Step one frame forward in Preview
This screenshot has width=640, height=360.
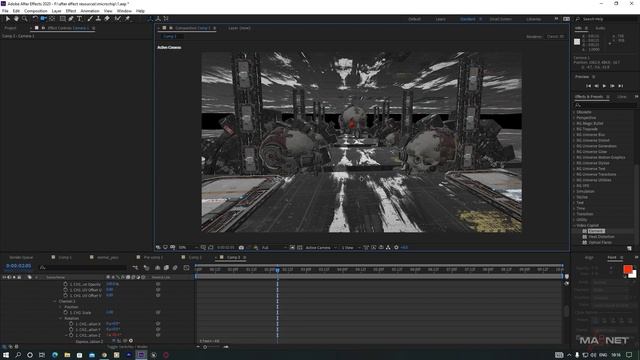pos(612,86)
